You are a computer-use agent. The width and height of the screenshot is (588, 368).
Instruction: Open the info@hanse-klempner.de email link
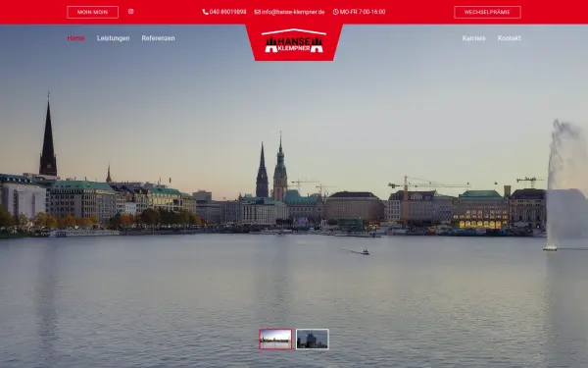[293, 12]
